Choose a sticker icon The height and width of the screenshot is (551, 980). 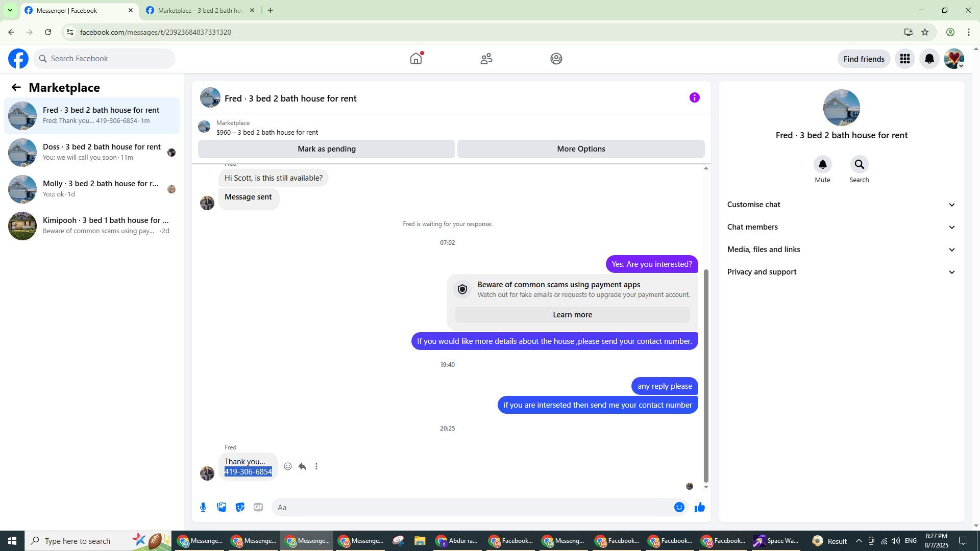[x=240, y=507]
